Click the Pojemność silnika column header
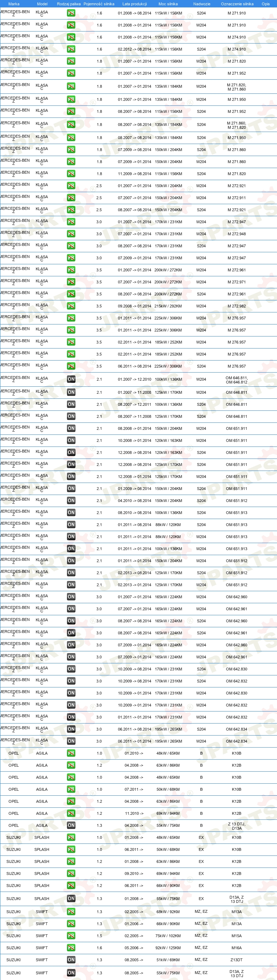The width and height of the screenshot is (277, 980). pyautogui.click(x=99, y=4)
